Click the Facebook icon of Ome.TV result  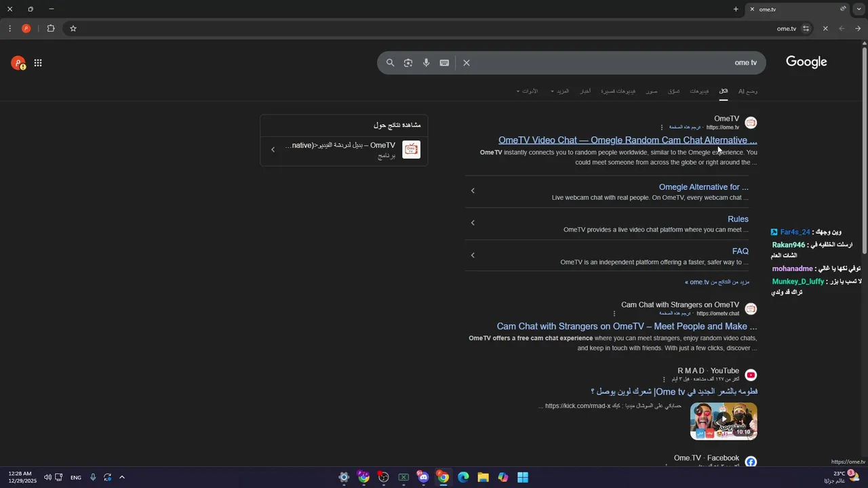751,462
